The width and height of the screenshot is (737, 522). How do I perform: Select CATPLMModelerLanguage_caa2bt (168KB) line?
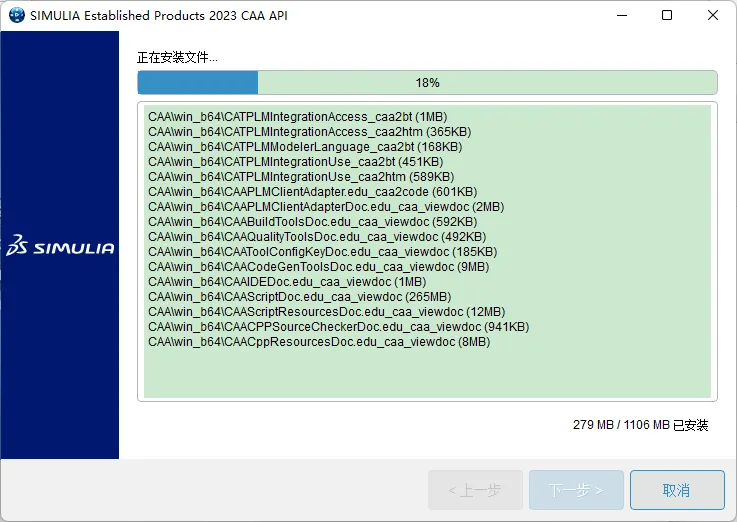tap(305, 147)
